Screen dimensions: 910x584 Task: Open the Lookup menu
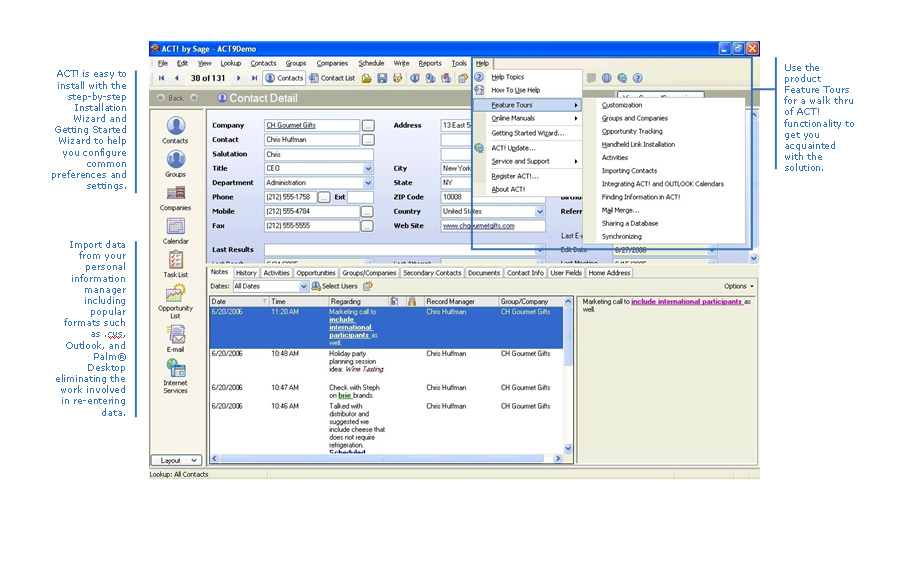point(230,63)
